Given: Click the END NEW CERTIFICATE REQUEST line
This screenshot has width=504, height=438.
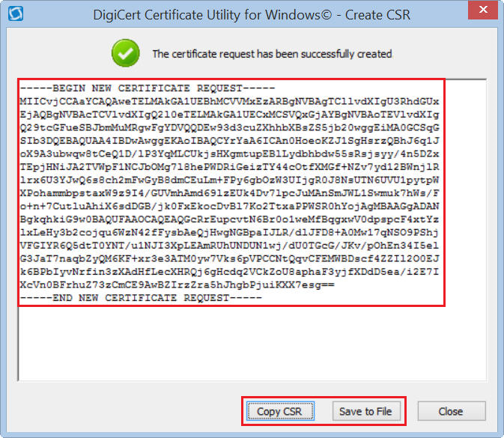Looking at the screenshot, I should click(x=141, y=298).
